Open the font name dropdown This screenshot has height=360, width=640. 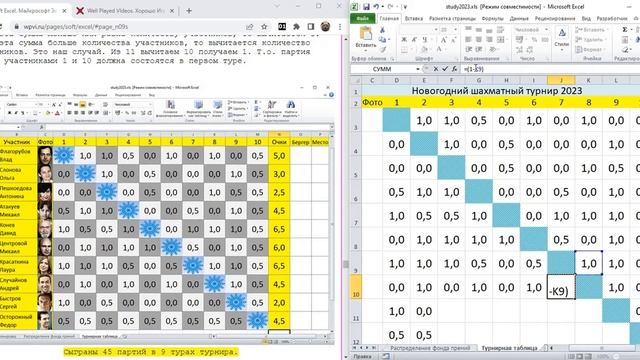click(x=436, y=30)
